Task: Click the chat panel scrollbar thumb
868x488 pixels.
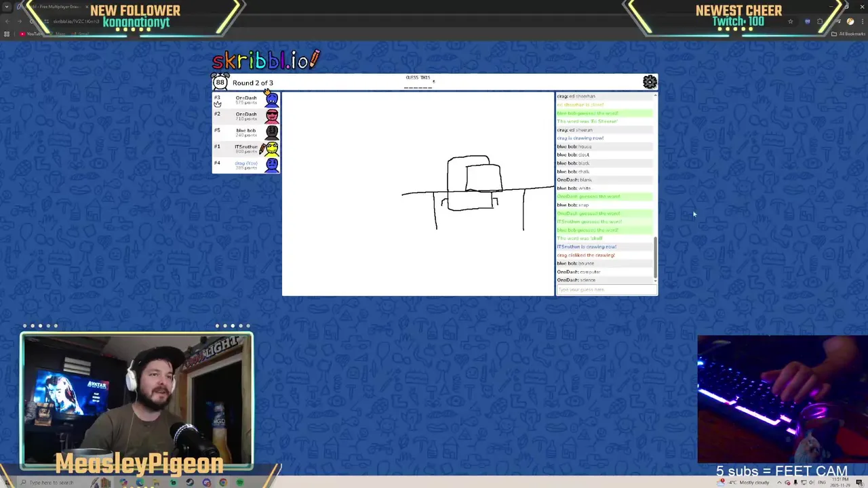Action: coord(655,257)
